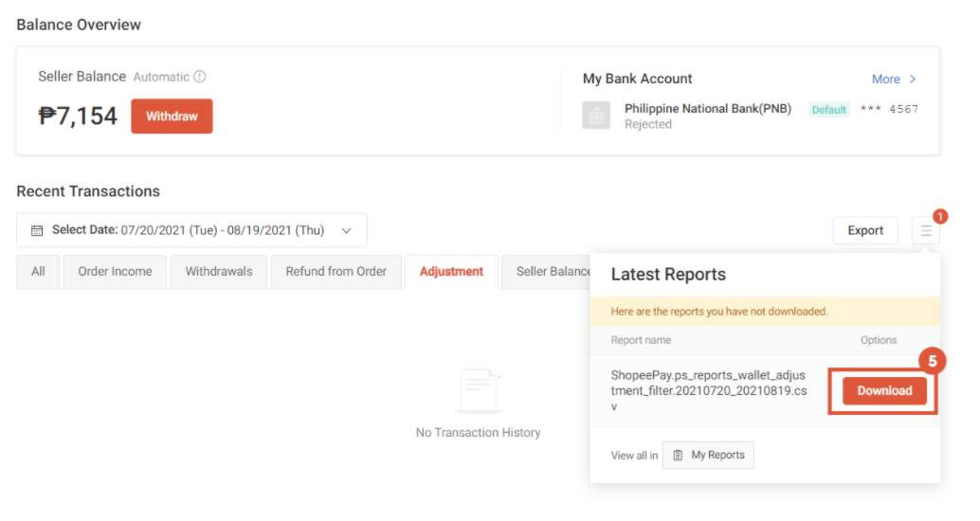
Task: Click the red notification badge on reports
Action: (x=939, y=216)
